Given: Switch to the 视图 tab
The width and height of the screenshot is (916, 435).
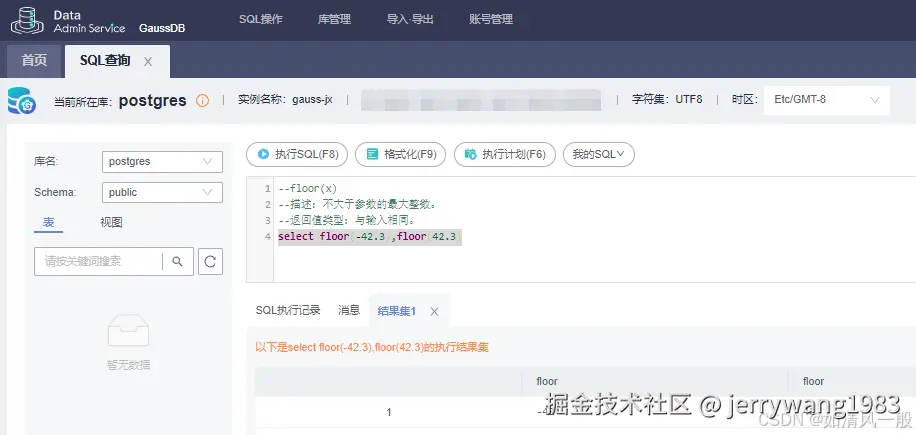Looking at the screenshot, I should coord(111,222).
